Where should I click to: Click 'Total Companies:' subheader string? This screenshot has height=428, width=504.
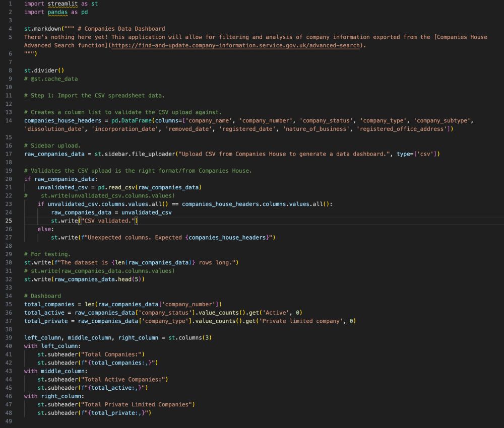[111, 354]
